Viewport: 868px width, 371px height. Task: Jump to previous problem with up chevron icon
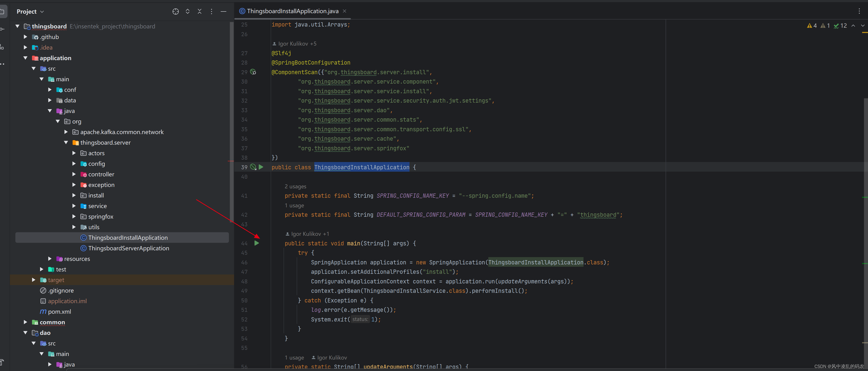tap(853, 25)
